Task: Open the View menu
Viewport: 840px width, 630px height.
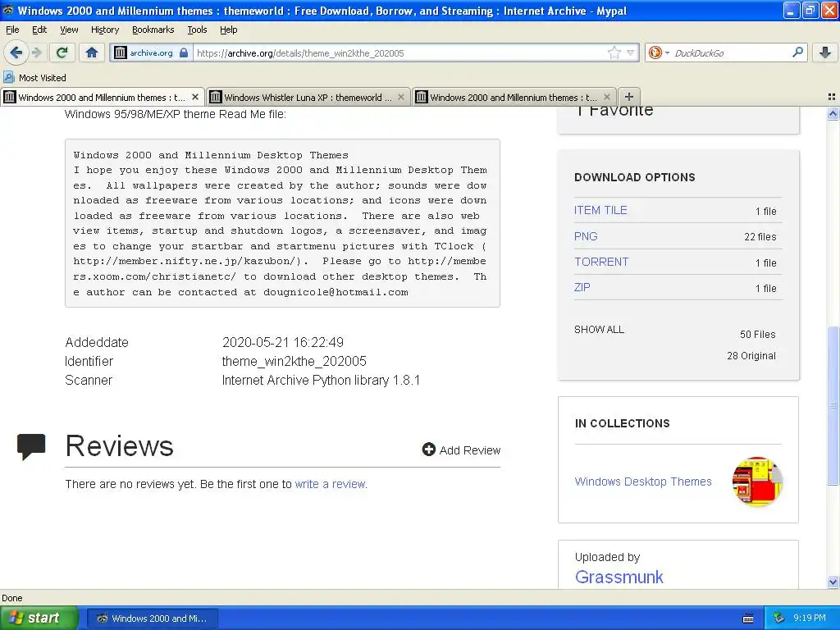Action: coord(69,30)
